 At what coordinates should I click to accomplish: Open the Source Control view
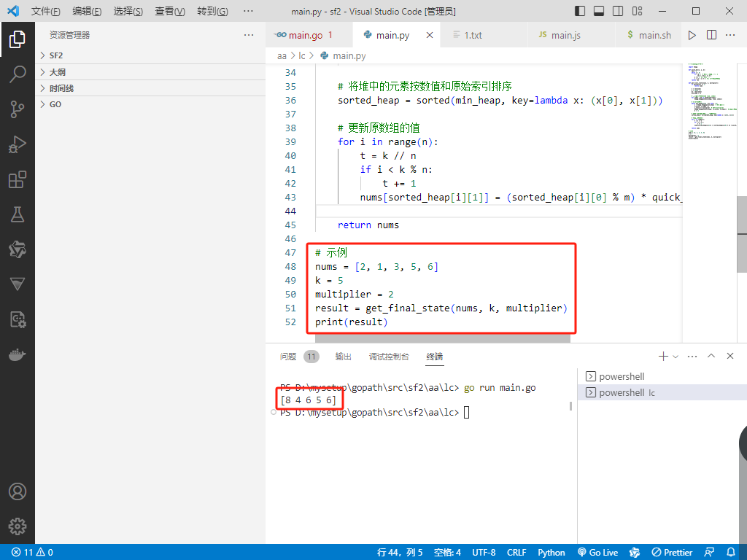(18, 109)
